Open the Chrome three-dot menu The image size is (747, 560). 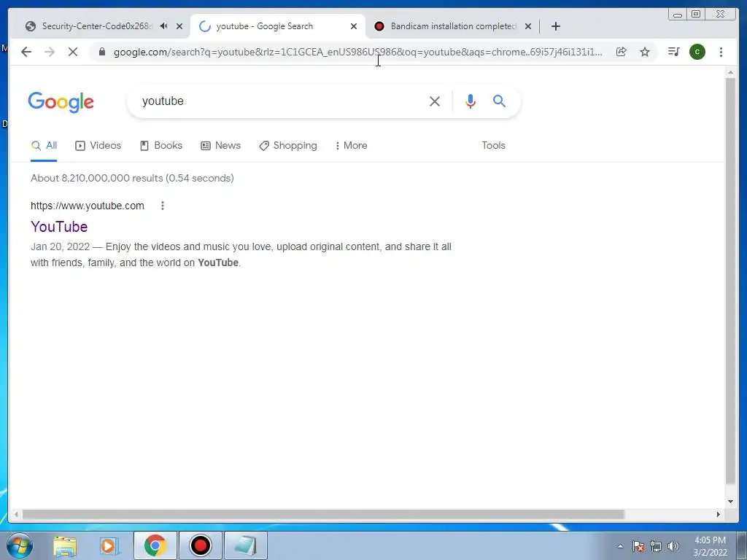(x=721, y=52)
